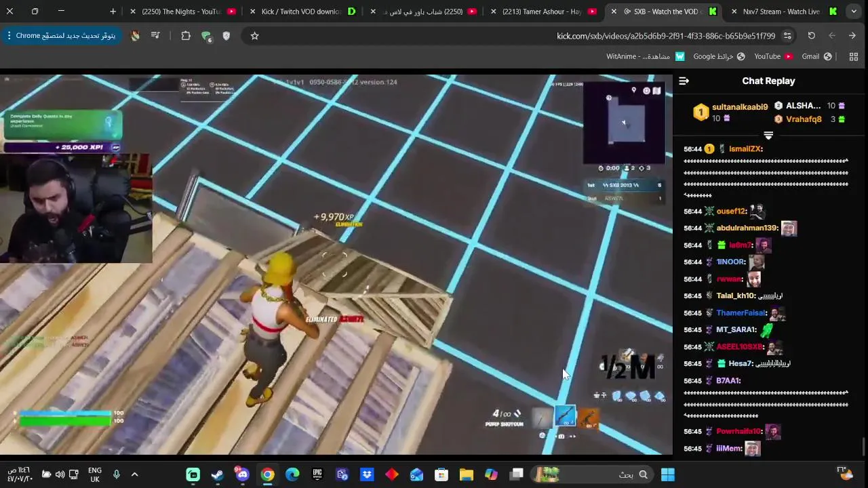Focus the kick.com address bar
868x488 pixels.
(522, 36)
